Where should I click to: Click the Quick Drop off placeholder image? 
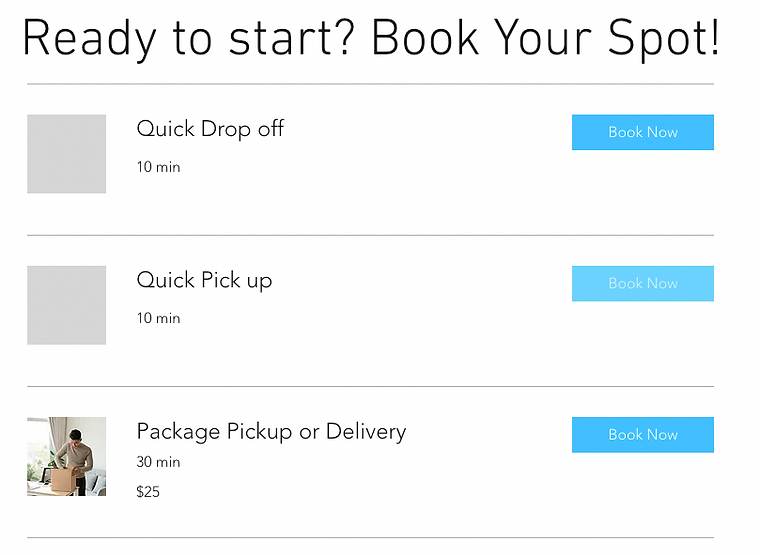[x=66, y=154]
